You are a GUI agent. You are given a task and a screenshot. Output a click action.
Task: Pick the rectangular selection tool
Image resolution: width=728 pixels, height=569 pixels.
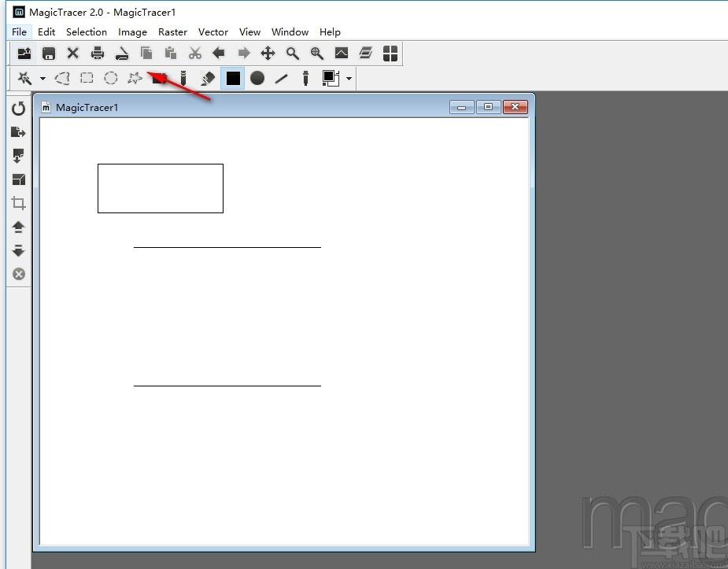pos(87,78)
